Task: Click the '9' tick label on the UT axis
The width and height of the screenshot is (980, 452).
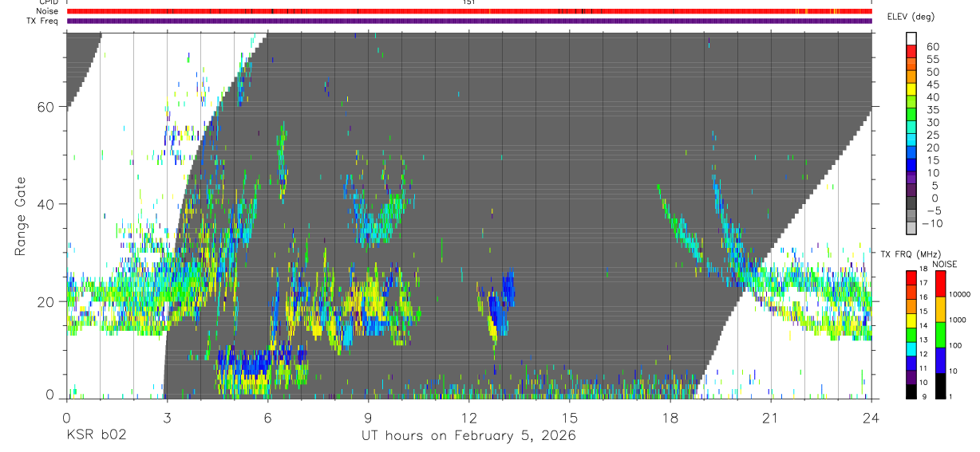Action: point(368,417)
